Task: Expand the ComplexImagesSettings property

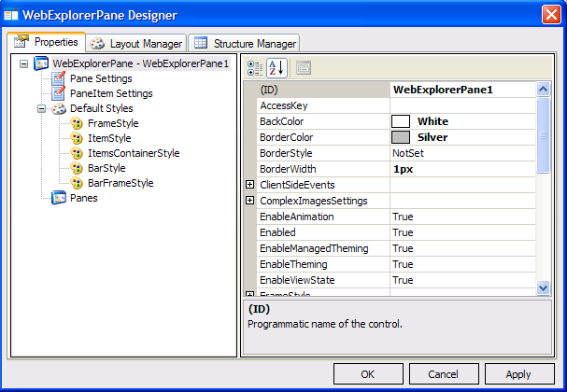Action: tap(249, 201)
